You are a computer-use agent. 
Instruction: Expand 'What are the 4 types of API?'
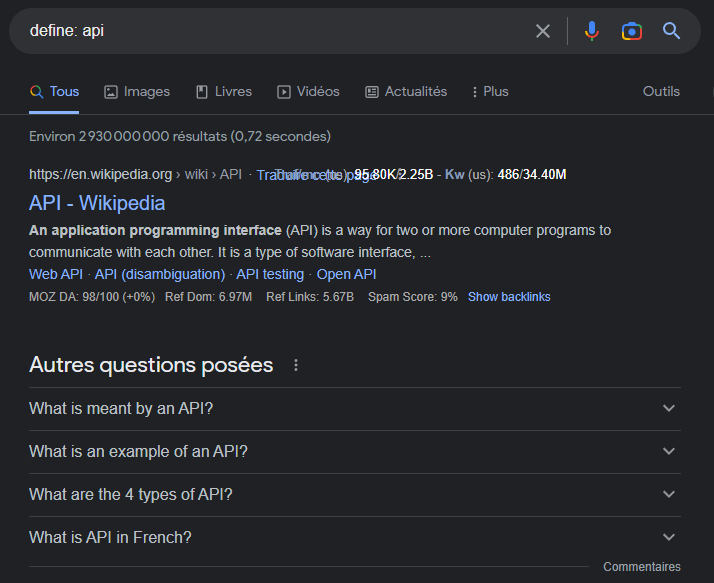pyautogui.click(x=355, y=494)
